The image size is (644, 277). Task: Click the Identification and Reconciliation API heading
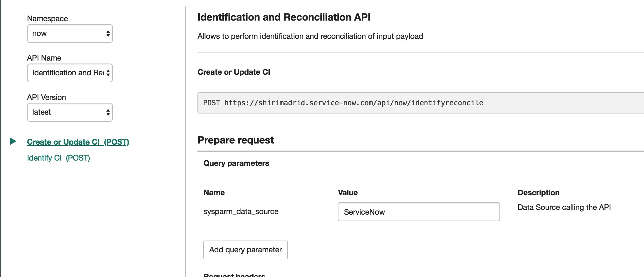(284, 17)
